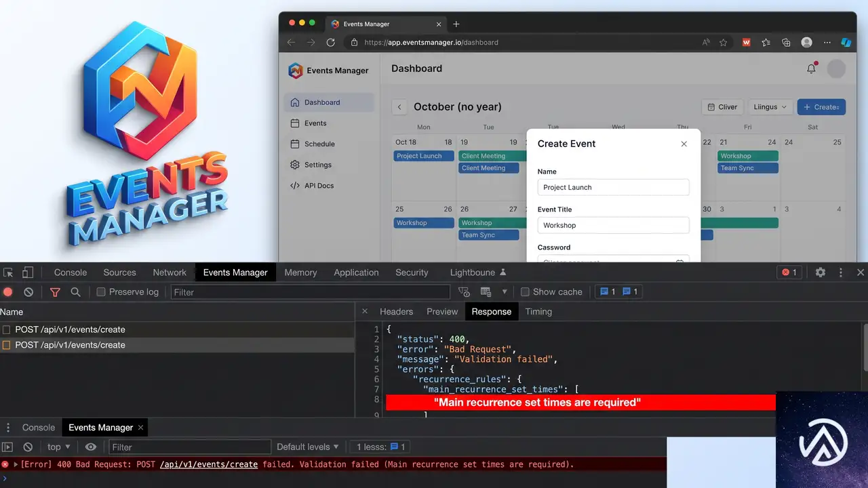Switch to the Network tab in DevTools

pos(170,272)
